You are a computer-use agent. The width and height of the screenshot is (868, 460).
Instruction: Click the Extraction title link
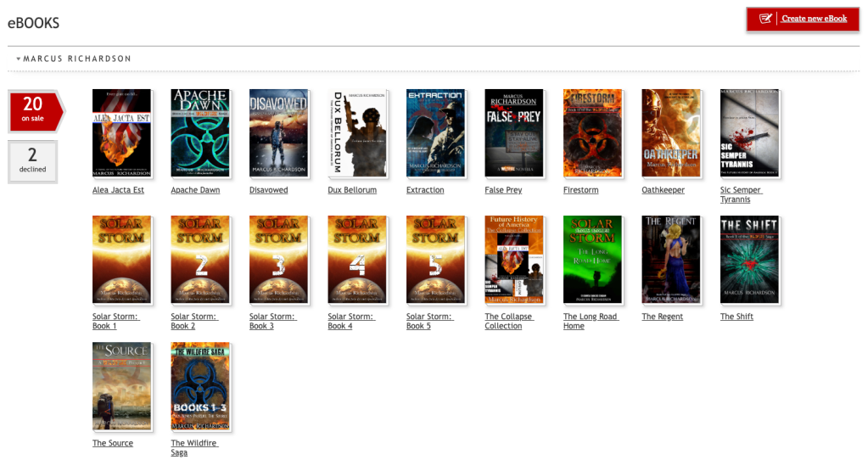[x=425, y=190]
